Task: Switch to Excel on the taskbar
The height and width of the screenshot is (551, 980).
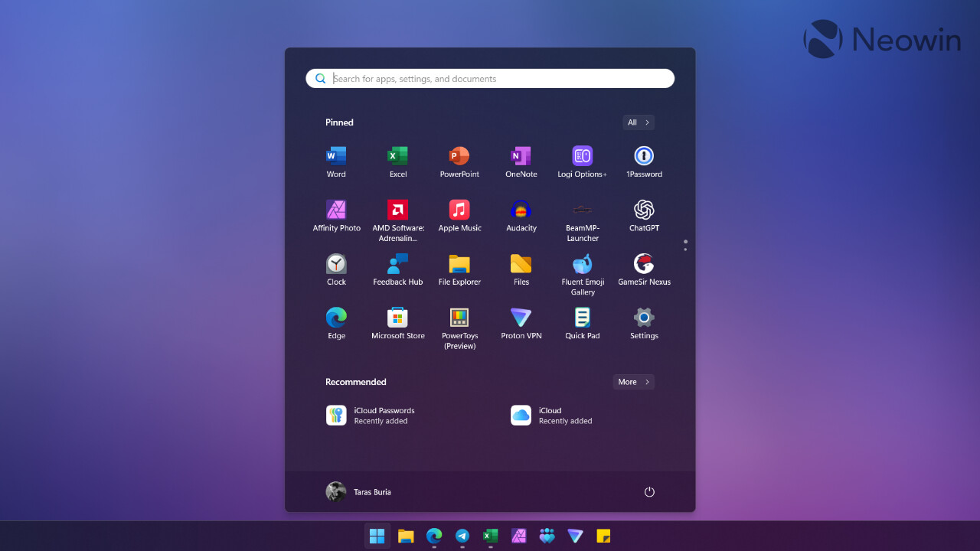Action: pyautogui.click(x=491, y=536)
